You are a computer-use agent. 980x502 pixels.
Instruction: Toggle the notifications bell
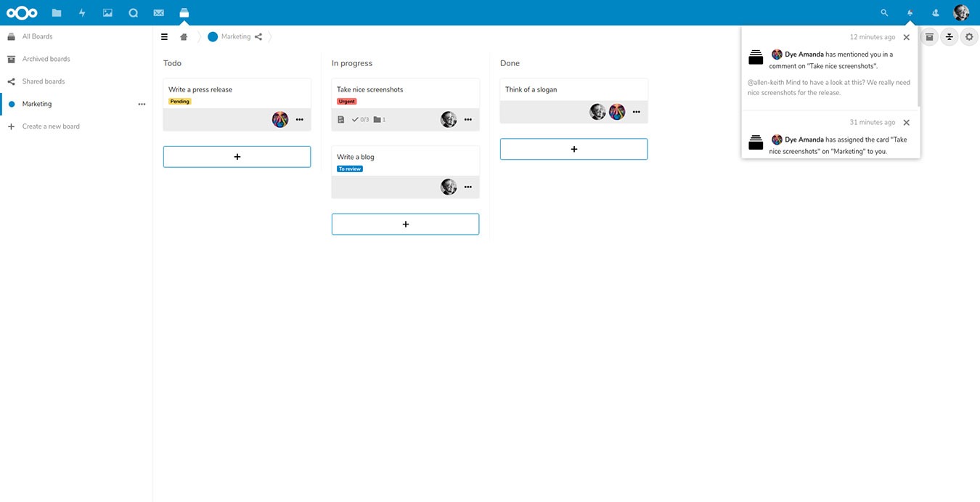(x=909, y=12)
